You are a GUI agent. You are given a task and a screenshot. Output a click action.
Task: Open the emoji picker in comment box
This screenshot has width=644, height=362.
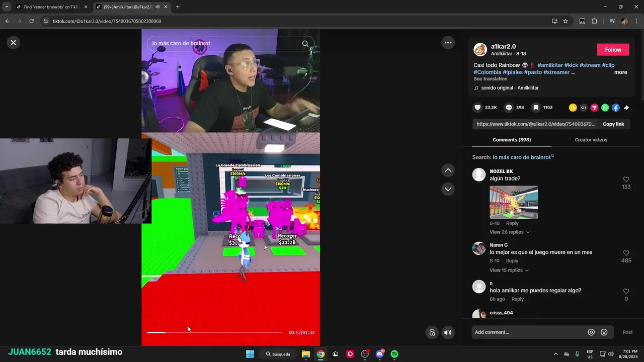pos(604,332)
